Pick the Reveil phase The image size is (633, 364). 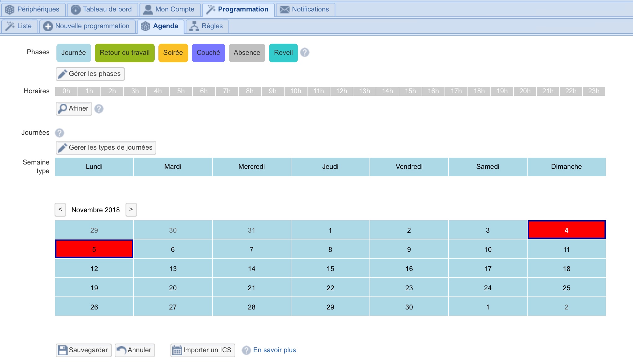pyautogui.click(x=283, y=53)
